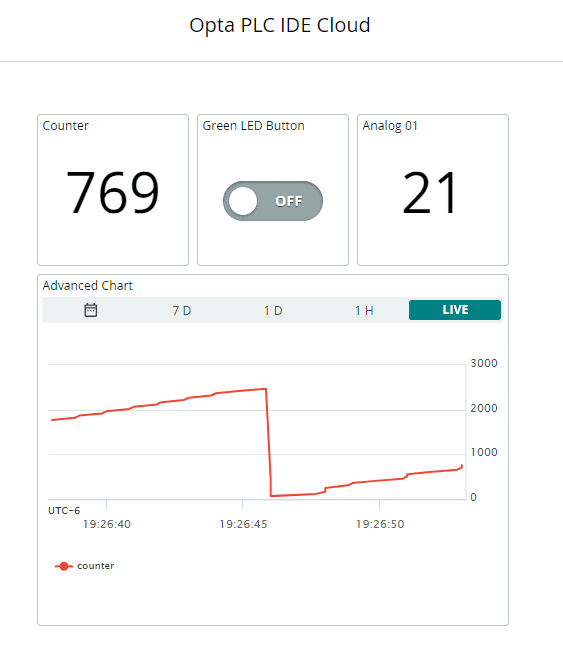Toggle the Green LED Button switch
Viewport: 563px width, 654px height.
coord(273,201)
